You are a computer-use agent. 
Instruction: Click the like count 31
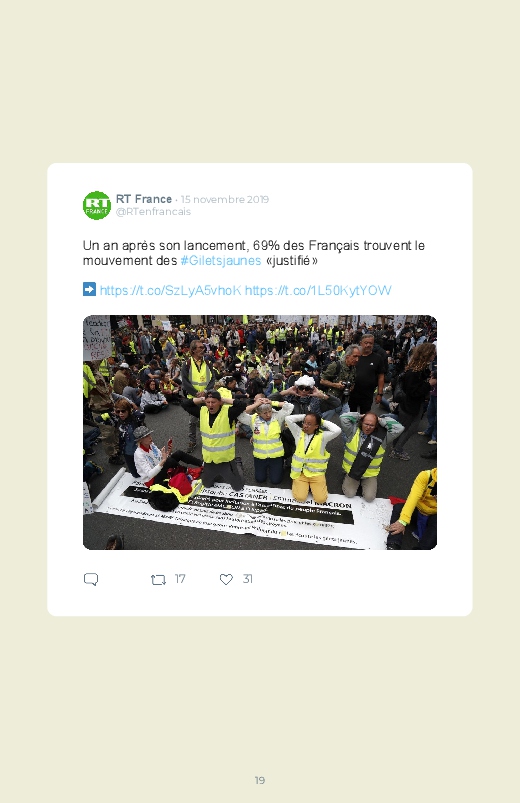[247, 579]
